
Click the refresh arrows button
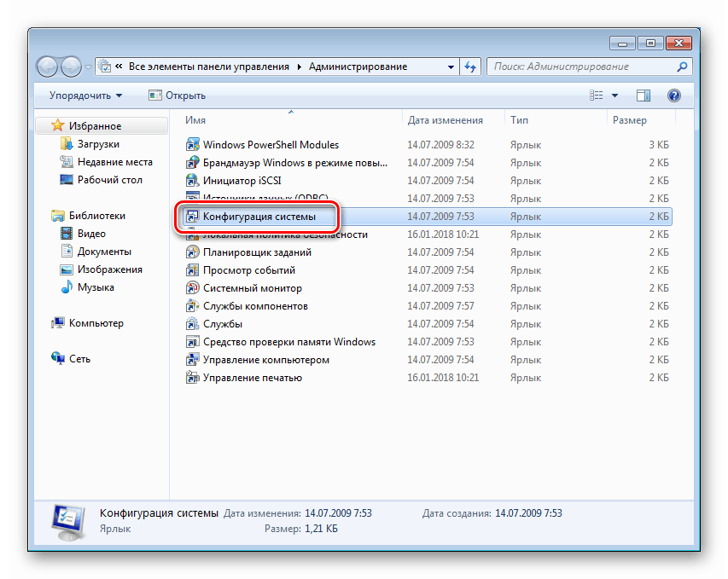470,67
